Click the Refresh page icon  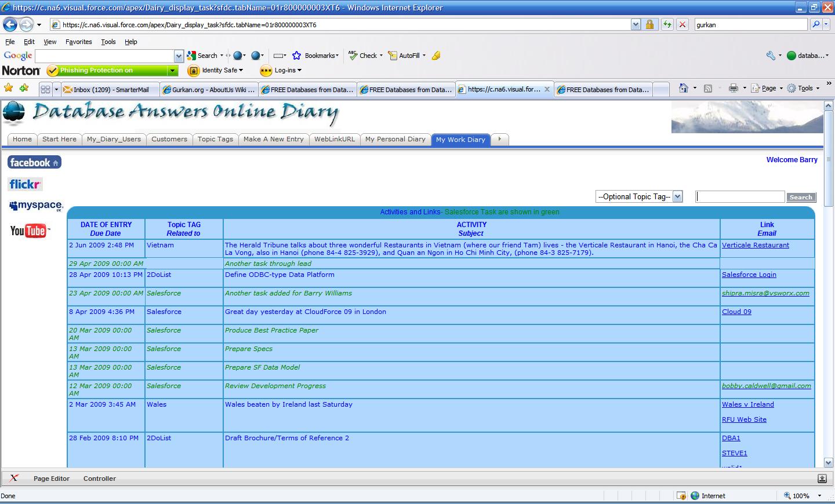point(667,24)
